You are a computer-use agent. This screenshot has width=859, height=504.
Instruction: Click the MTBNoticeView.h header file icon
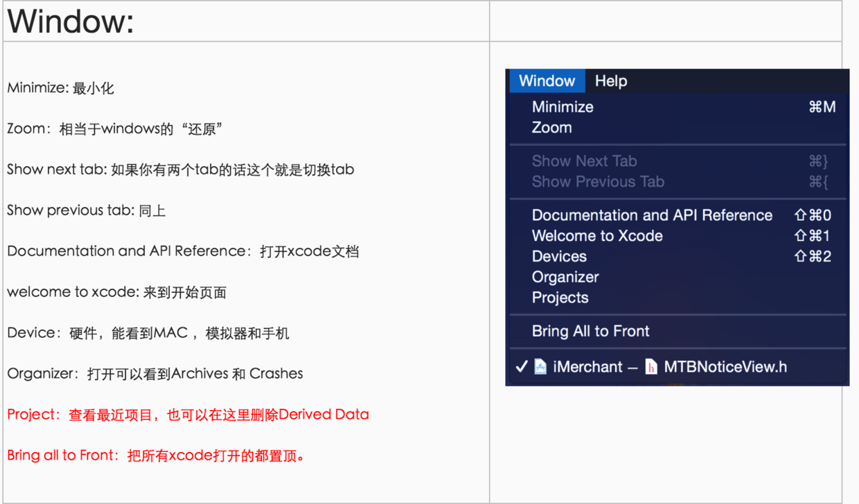click(651, 366)
